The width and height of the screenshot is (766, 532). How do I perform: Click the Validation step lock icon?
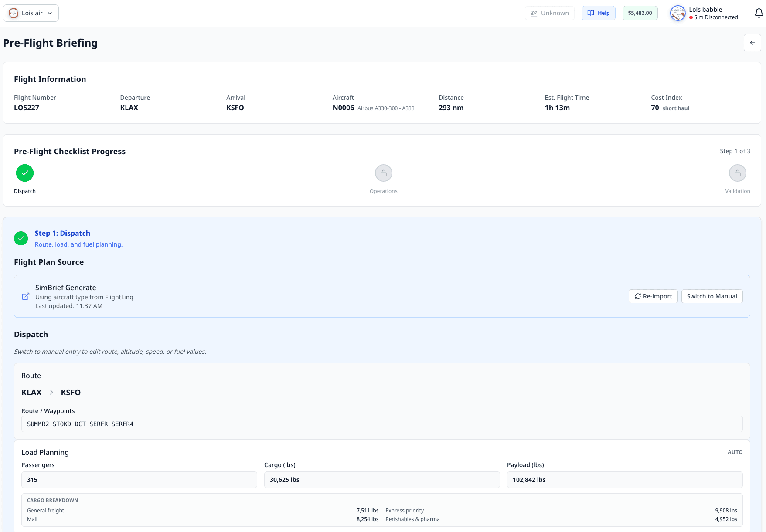pos(737,173)
